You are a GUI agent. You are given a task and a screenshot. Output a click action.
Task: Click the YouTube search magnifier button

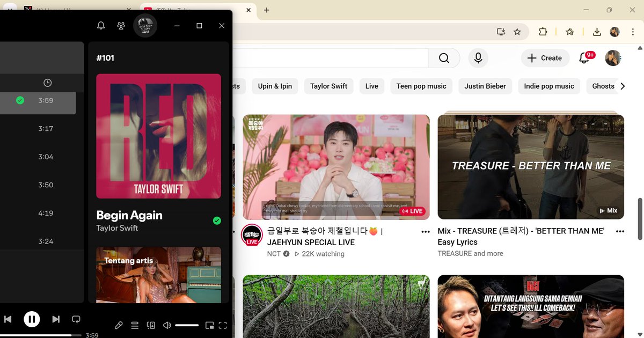(x=444, y=58)
